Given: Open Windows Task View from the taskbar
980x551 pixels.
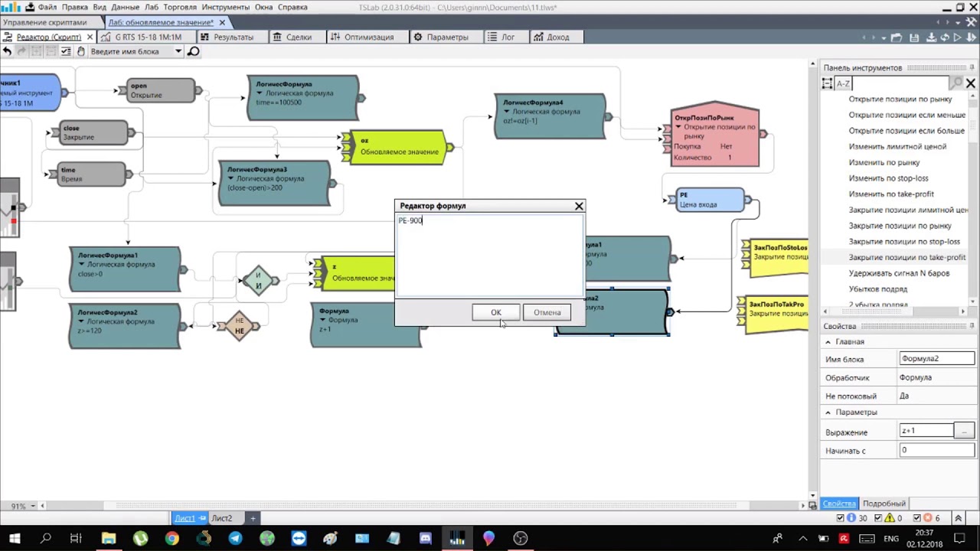Looking at the screenshot, I should pos(76,538).
